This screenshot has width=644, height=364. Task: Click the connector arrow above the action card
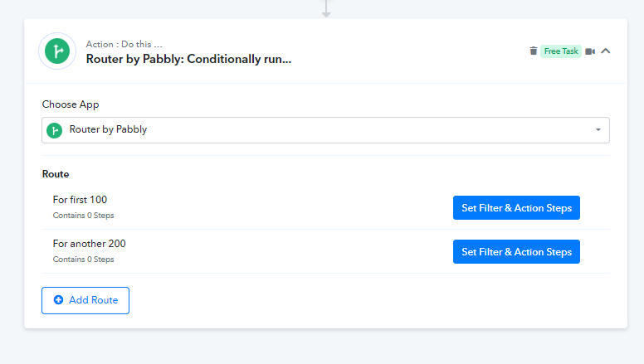(326, 9)
